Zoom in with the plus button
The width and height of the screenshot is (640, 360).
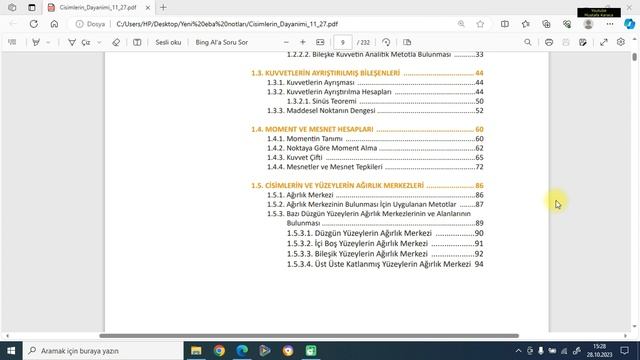(303, 42)
